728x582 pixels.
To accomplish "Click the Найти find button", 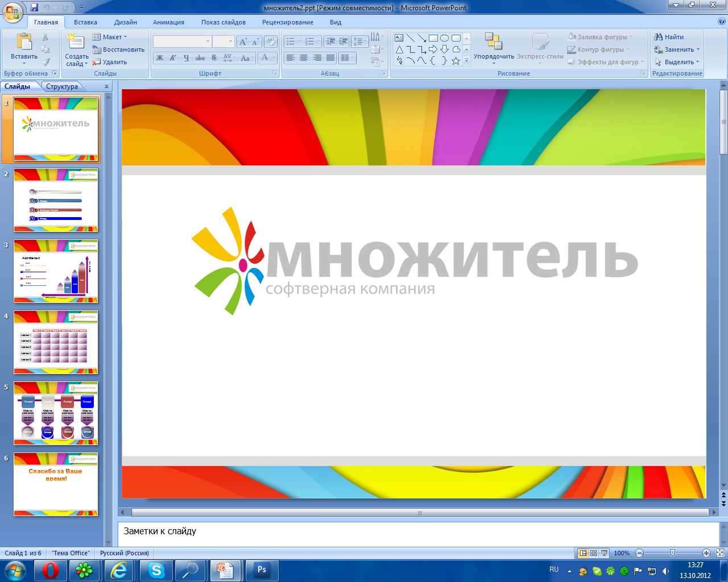I will [x=669, y=37].
